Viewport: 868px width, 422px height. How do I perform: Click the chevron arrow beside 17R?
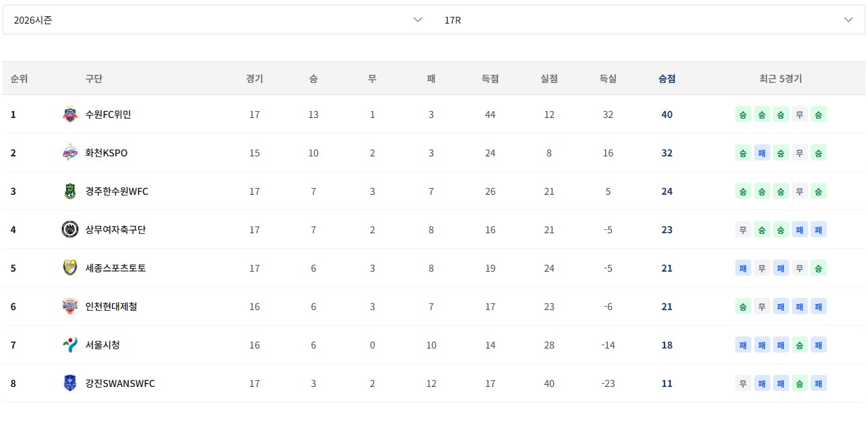pos(848,20)
